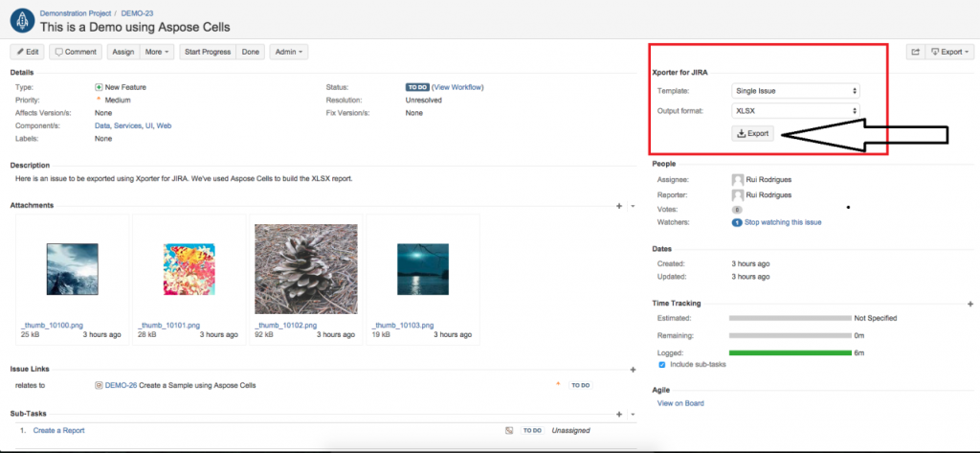The image size is (980, 453).
Task: Click the Demonstration Project rocket avatar
Action: point(23,20)
